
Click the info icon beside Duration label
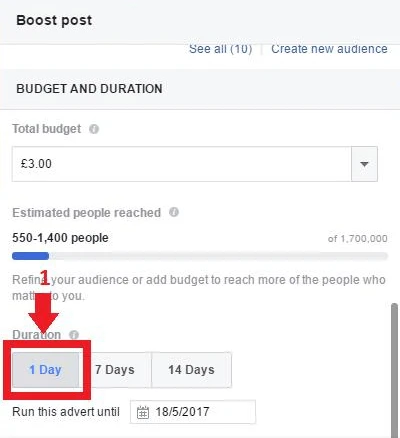(x=74, y=335)
